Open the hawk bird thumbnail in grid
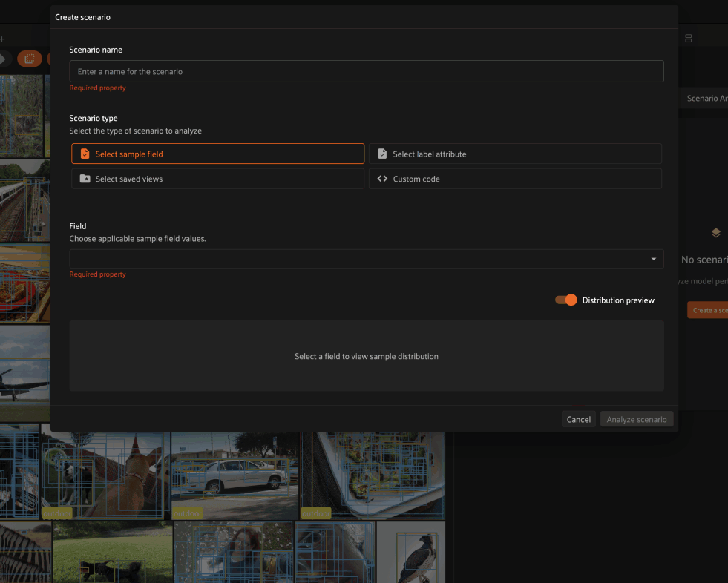Screen dimensions: 728x583 click(411, 553)
